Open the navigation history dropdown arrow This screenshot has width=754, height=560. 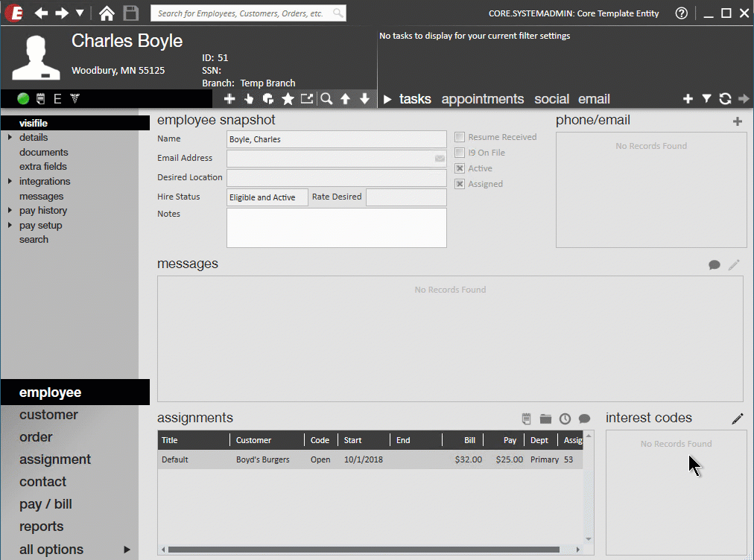80,13
